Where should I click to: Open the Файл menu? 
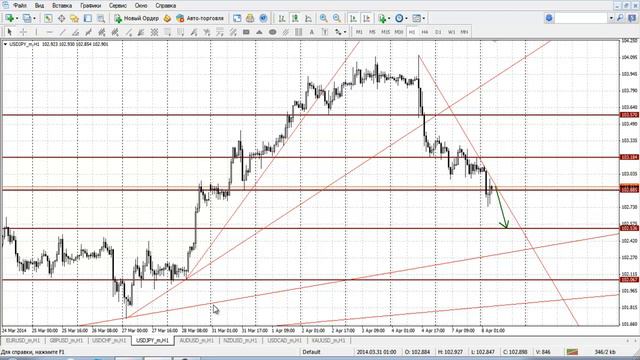pyautogui.click(x=20, y=6)
